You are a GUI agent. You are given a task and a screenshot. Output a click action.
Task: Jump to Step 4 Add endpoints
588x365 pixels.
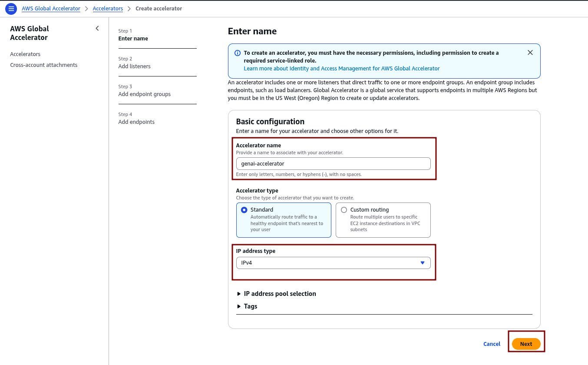136,122
